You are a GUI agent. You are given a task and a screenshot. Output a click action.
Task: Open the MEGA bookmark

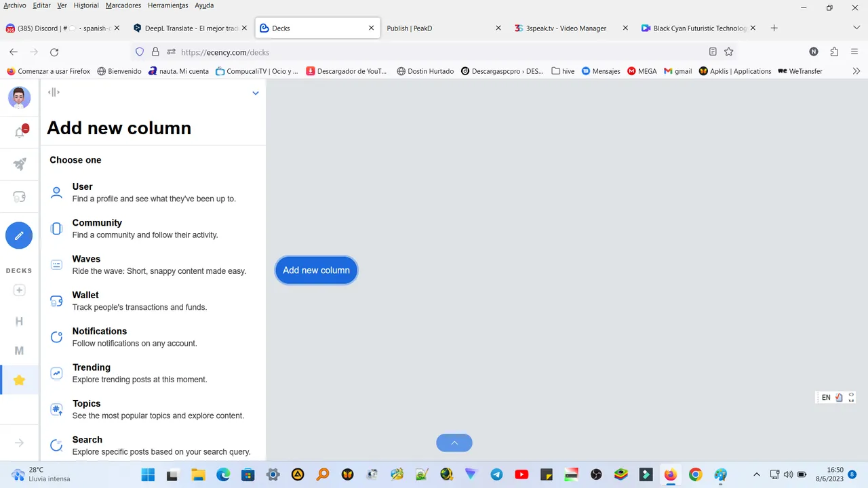[642, 71]
